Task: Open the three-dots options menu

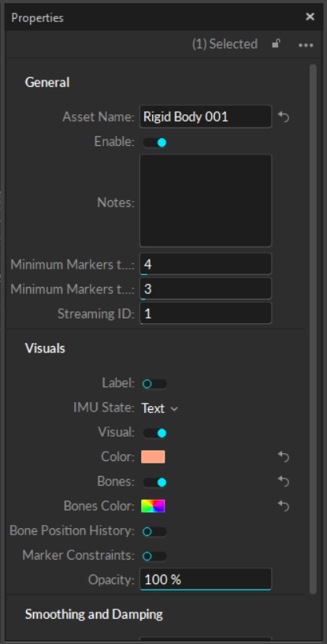Action: 306,45
